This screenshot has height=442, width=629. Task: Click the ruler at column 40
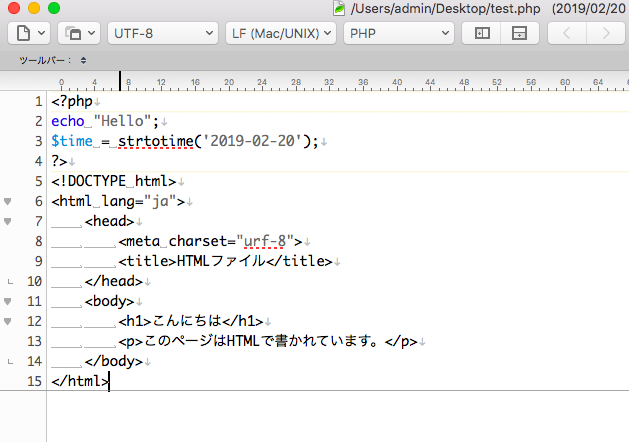click(x=397, y=83)
